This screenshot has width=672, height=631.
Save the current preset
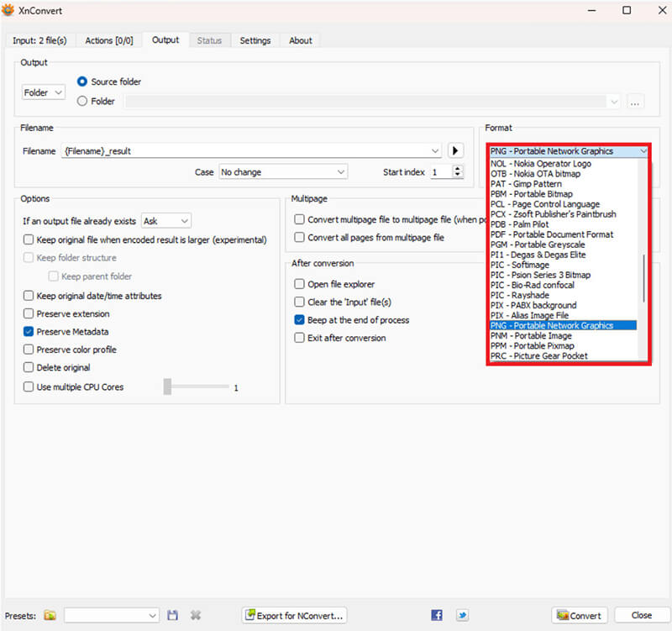pyautogui.click(x=172, y=615)
